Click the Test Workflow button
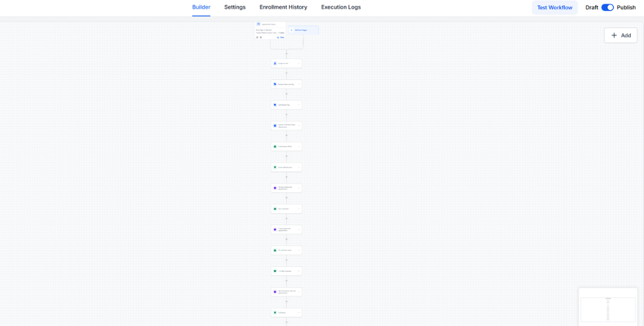 (x=555, y=7)
